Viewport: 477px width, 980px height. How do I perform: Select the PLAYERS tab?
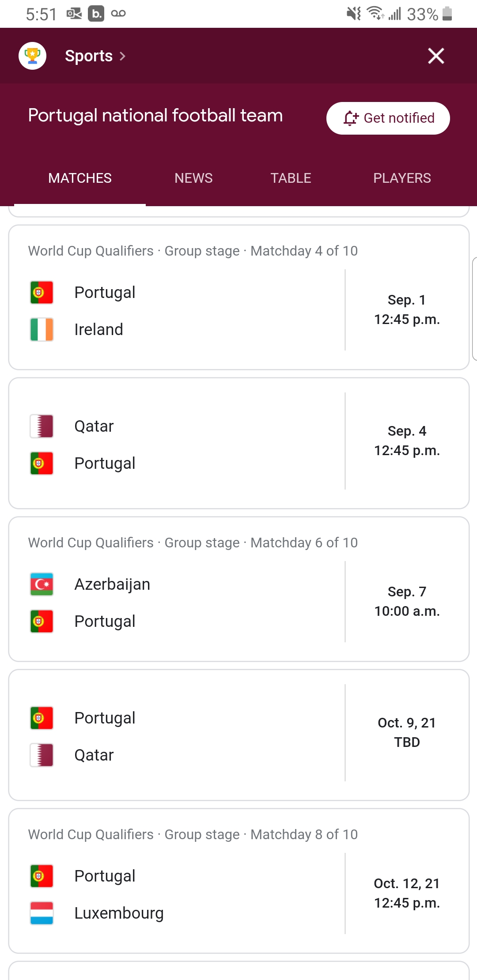[x=402, y=178]
